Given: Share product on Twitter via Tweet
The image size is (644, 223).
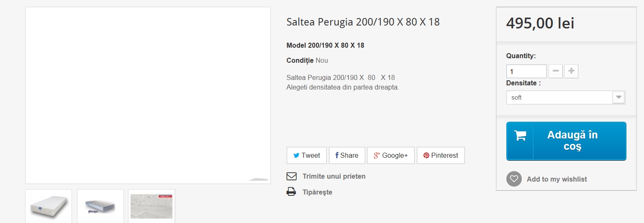Looking at the screenshot, I should coord(307,155).
